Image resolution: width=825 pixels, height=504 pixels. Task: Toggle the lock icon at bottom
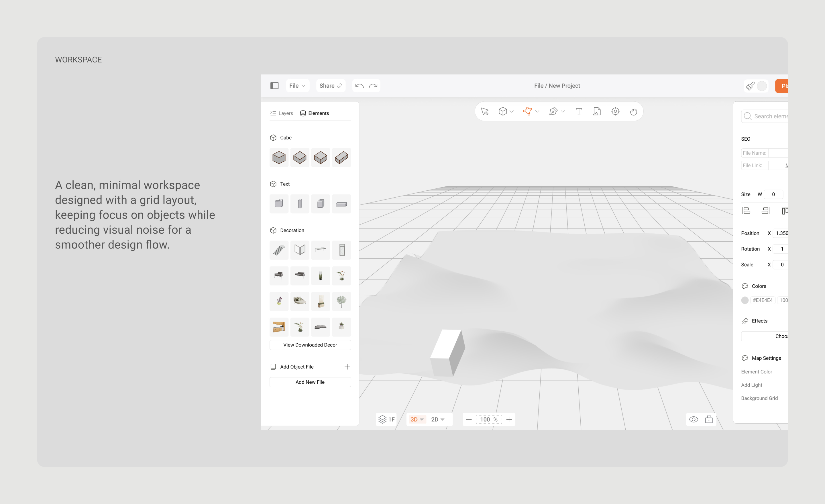pos(709,419)
